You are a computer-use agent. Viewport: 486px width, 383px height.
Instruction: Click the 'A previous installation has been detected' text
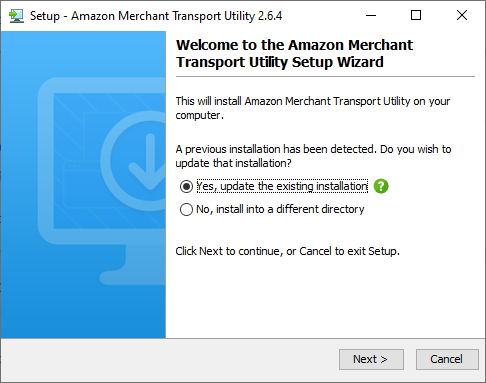(313, 156)
